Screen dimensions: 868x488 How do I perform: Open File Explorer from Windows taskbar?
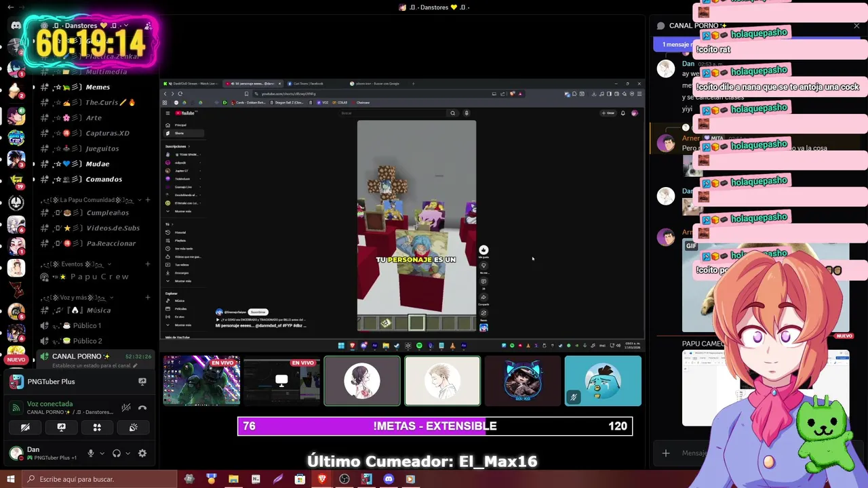point(233,479)
